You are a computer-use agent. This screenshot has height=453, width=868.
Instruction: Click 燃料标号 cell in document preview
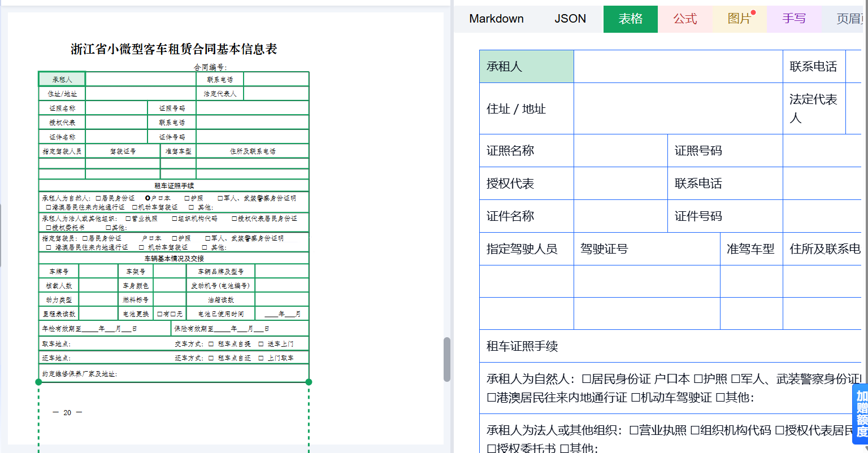(136, 299)
